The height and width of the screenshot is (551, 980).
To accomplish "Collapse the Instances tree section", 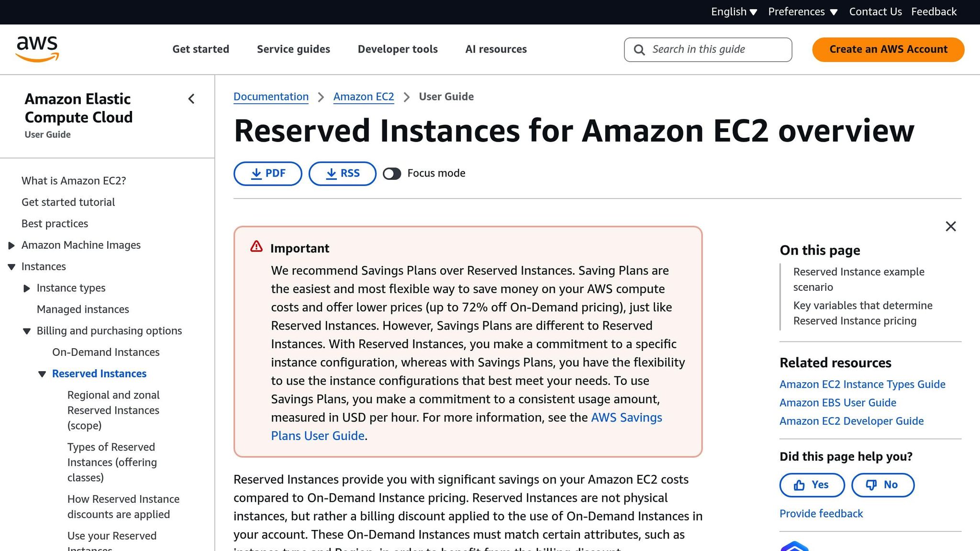I will pyautogui.click(x=11, y=266).
